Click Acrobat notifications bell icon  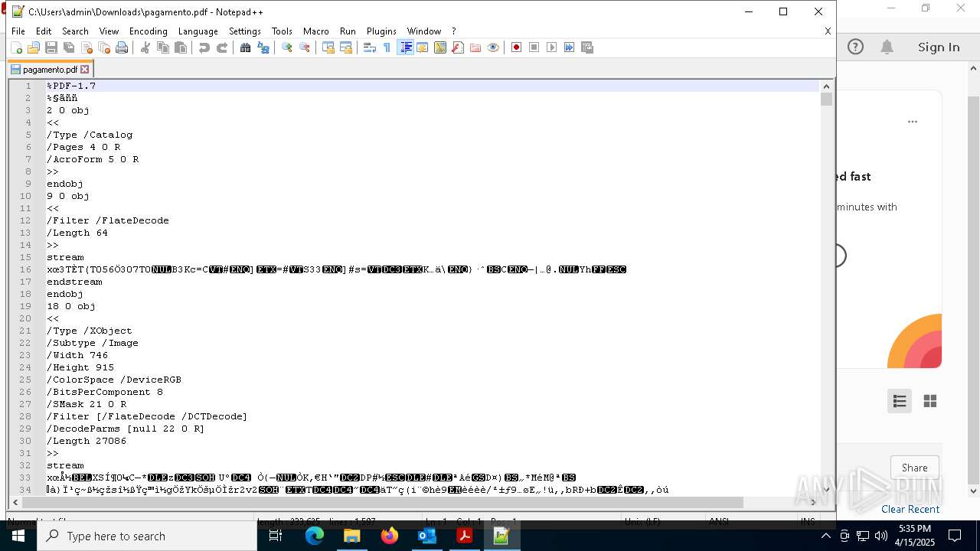[x=887, y=47]
